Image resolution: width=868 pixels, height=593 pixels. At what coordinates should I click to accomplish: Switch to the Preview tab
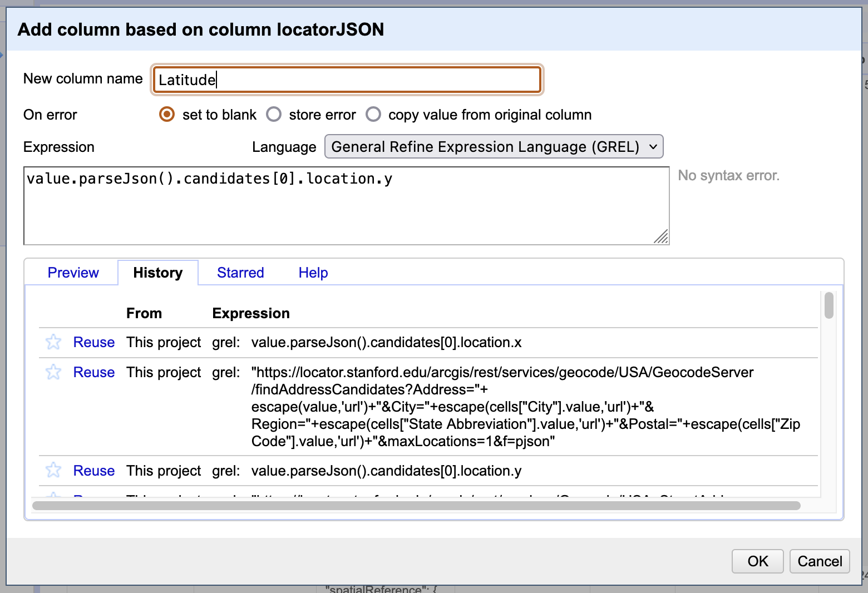tap(73, 273)
